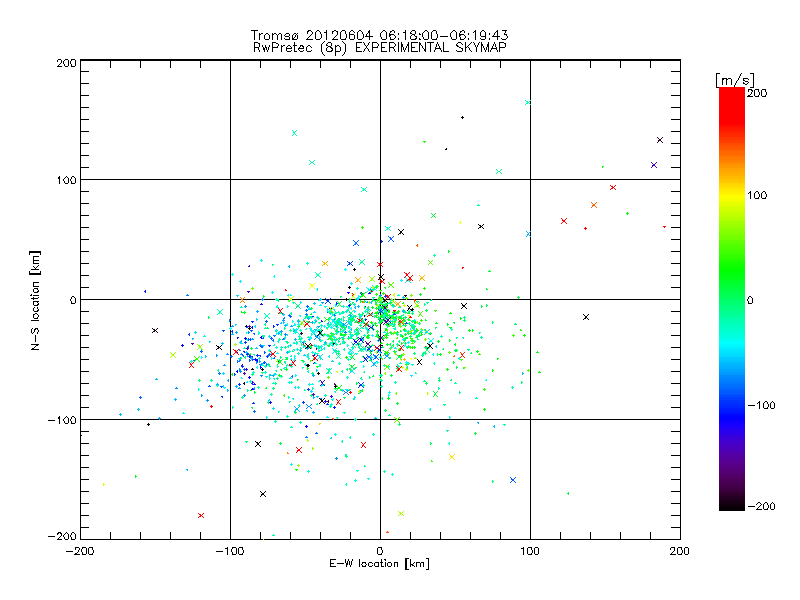Select the black X marker near E-W 186, N-S 133
Image resolution: width=800 pixels, height=600 pixels.
[x=660, y=140]
